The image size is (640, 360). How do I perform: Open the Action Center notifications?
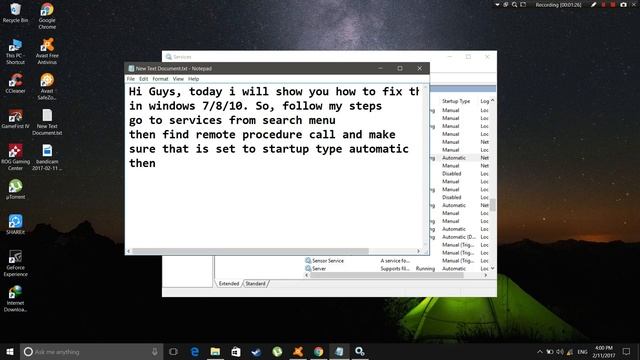pos(627,351)
